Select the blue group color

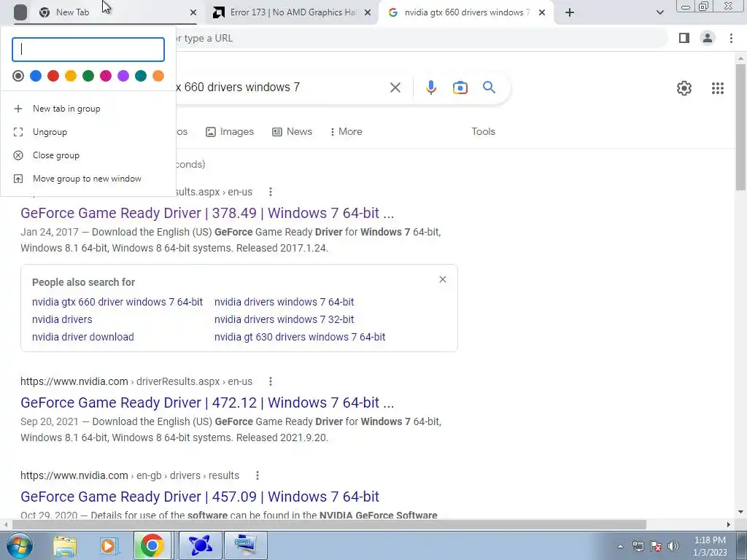(x=36, y=76)
